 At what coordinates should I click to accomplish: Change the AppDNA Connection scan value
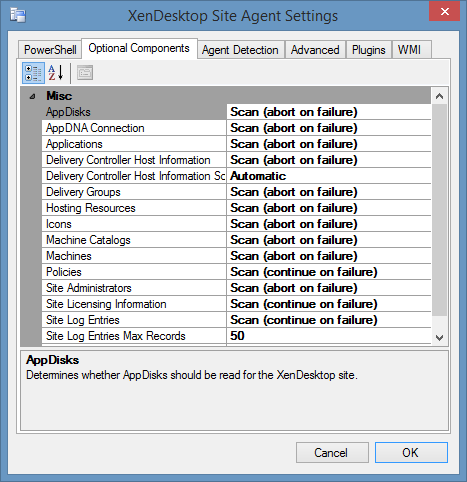[329, 128]
